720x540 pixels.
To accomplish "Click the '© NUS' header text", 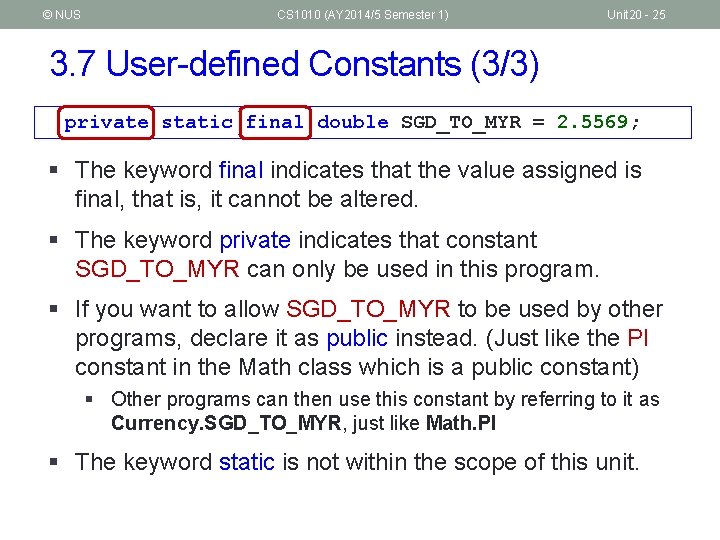I will coord(62,15).
